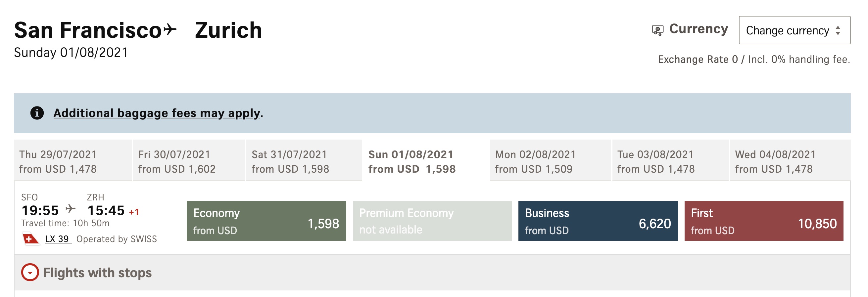Select the First class fare 10,850

(x=763, y=221)
